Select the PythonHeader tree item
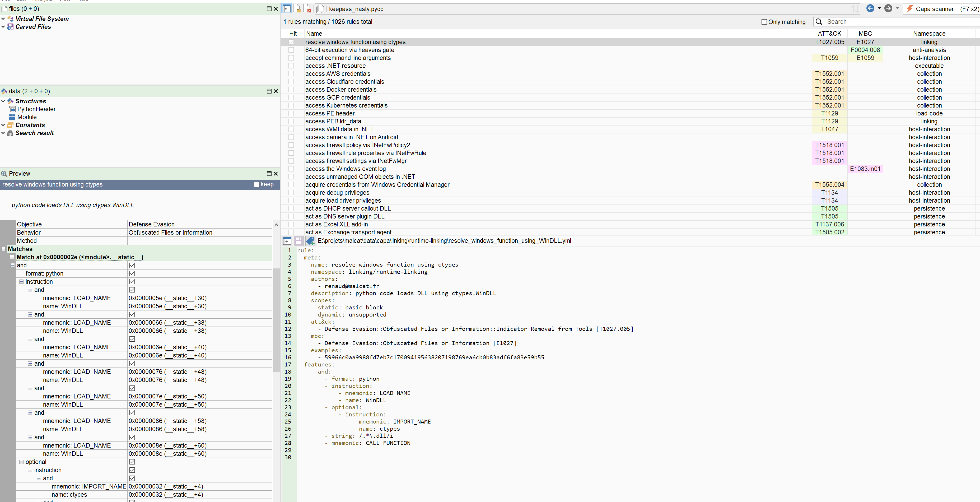 tap(36, 109)
